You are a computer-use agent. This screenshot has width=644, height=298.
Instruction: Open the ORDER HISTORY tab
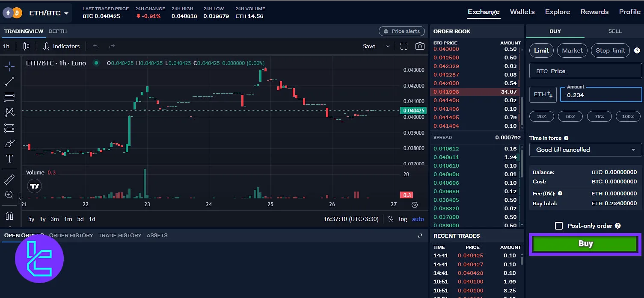pos(71,236)
